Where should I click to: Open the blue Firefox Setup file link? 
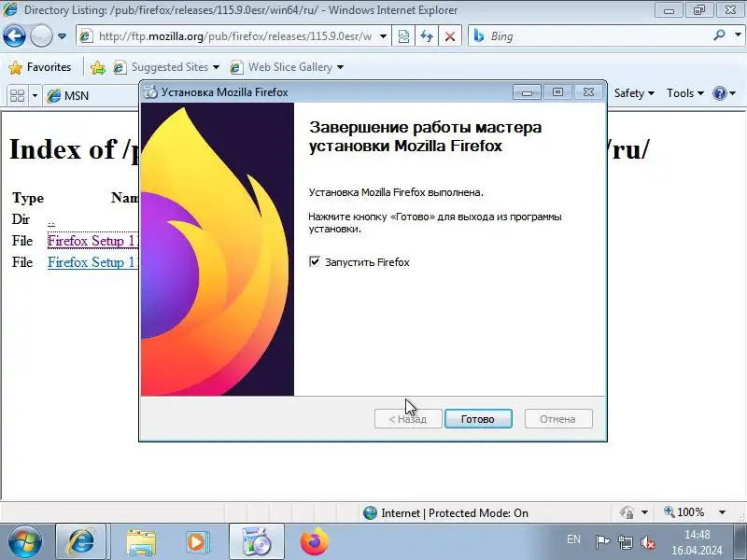click(92, 262)
